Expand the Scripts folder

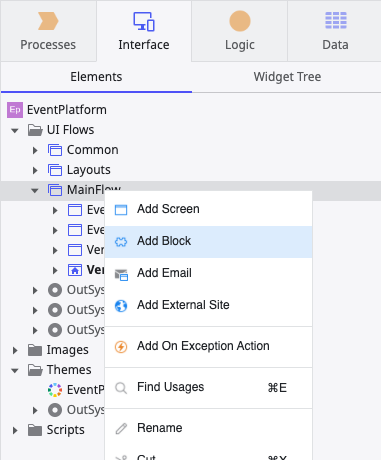pyautogui.click(x=15, y=430)
